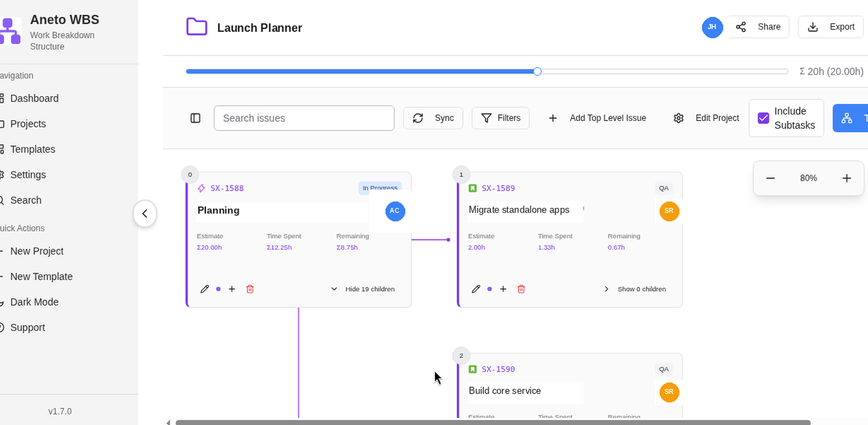The height and width of the screenshot is (425, 868).
Task: Click into the Search issues field
Action: click(304, 118)
